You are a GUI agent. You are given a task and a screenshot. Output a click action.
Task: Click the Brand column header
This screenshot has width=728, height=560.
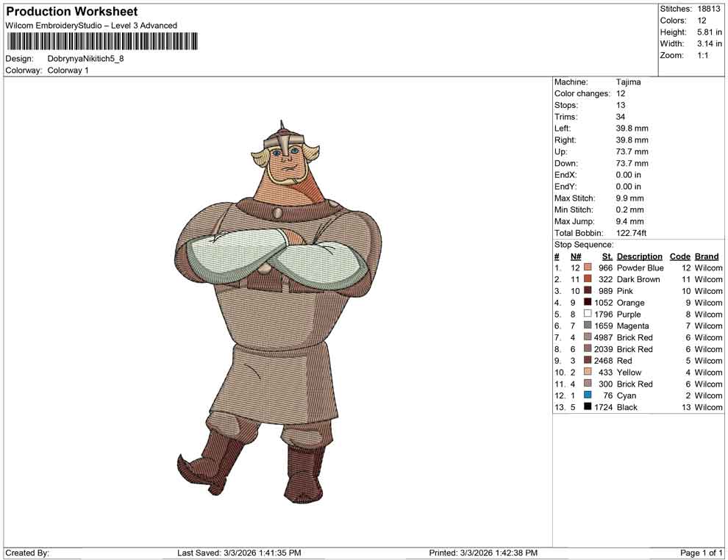pos(707,256)
